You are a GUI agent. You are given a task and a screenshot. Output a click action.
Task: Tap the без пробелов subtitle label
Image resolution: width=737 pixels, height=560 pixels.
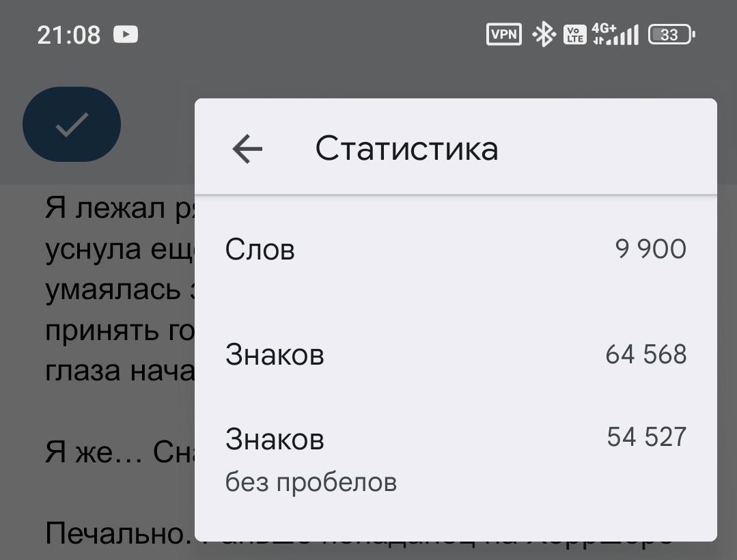pos(311,483)
